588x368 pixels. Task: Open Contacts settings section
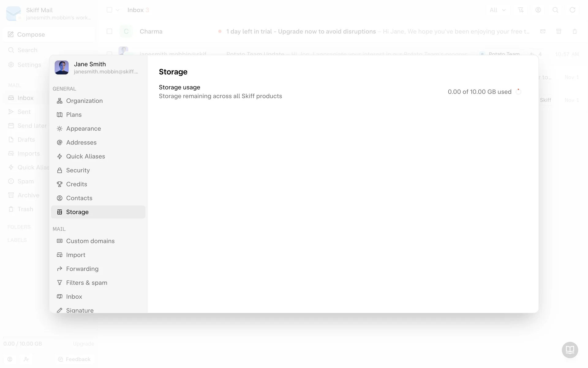click(79, 198)
